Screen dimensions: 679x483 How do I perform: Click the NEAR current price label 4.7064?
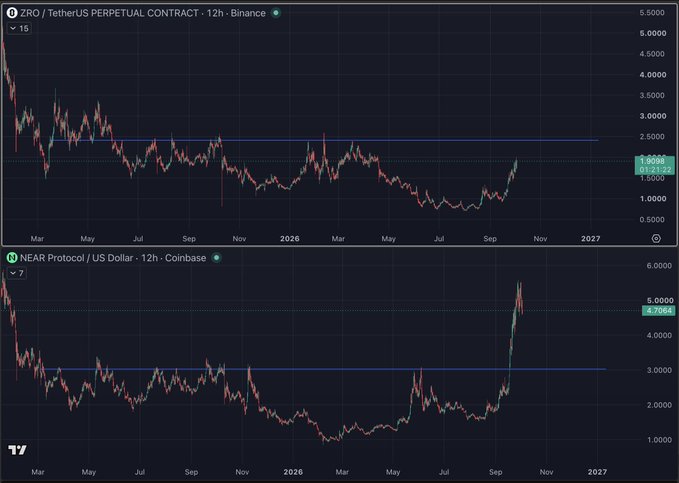click(x=658, y=311)
